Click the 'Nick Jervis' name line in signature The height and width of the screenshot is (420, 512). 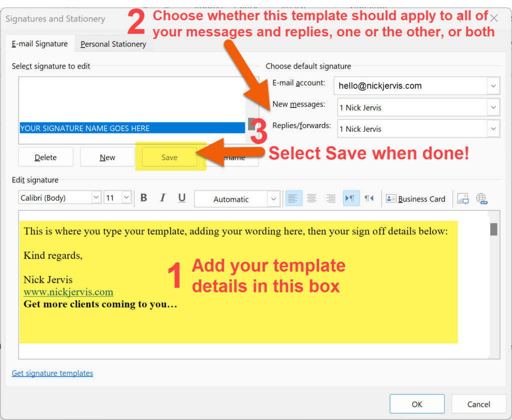coord(48,279)
